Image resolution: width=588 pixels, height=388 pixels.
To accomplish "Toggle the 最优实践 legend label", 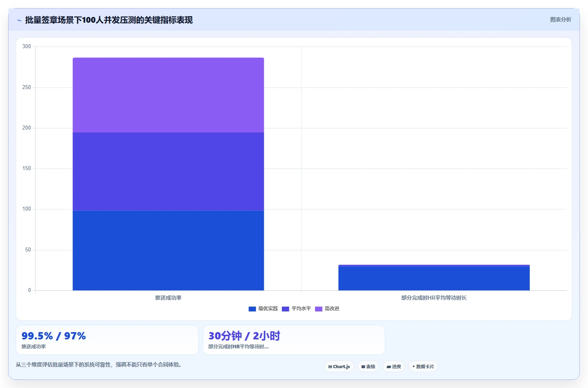I will (x=268, y=309).
